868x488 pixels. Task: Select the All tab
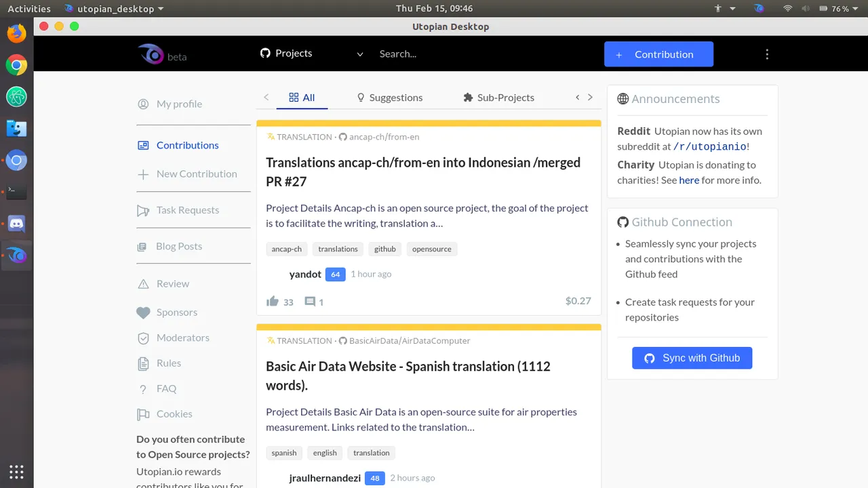click(x=302, y=98)
